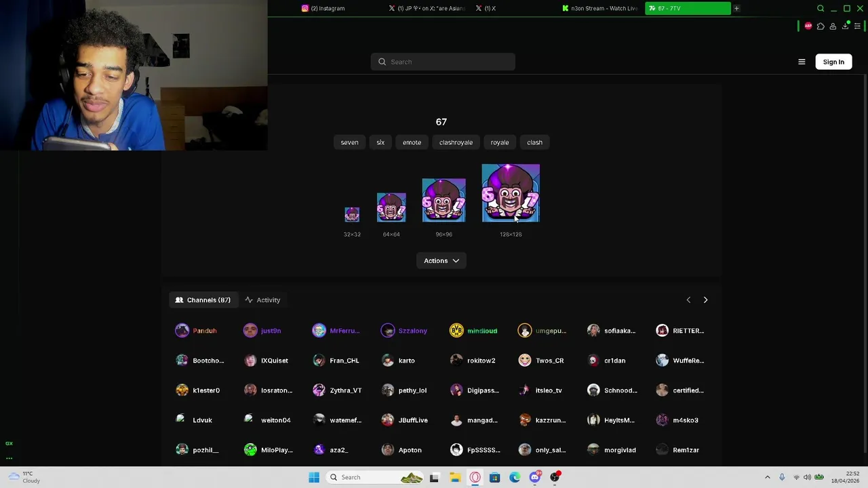Image resolution: width=868 pixels, height=488 pixels.
Task: Open itsleo_tv channel
Action: [540, 390]
